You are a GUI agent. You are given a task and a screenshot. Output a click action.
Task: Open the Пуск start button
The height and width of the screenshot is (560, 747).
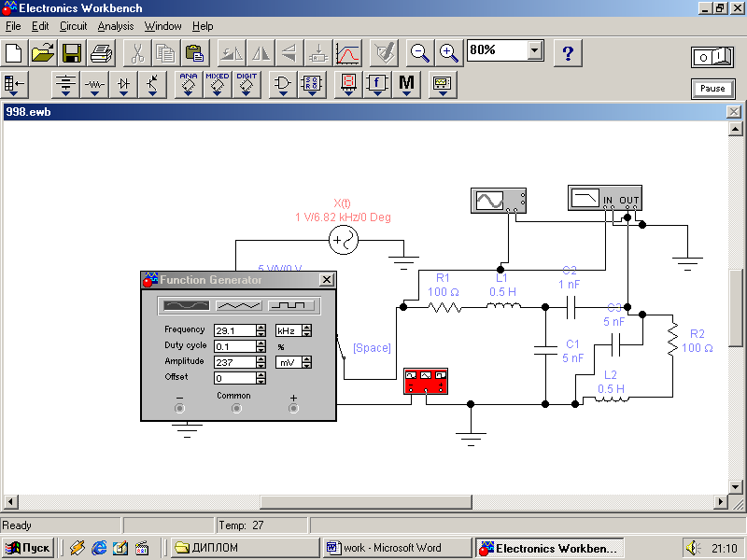point(28,548)
